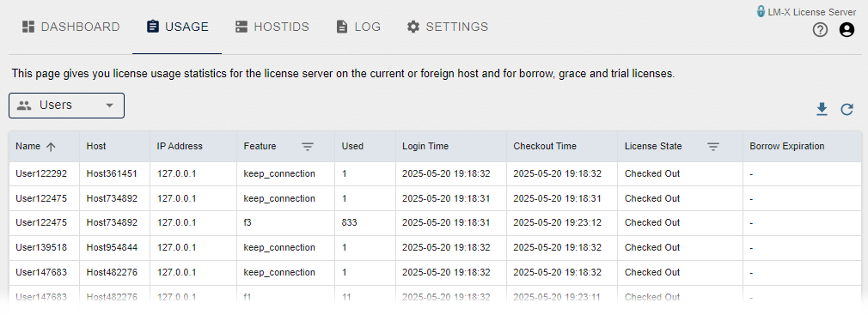The height and width of the screenshot is (315, 868).
Task: Click the Users dropdown arrow
Action: click(110, 106)
